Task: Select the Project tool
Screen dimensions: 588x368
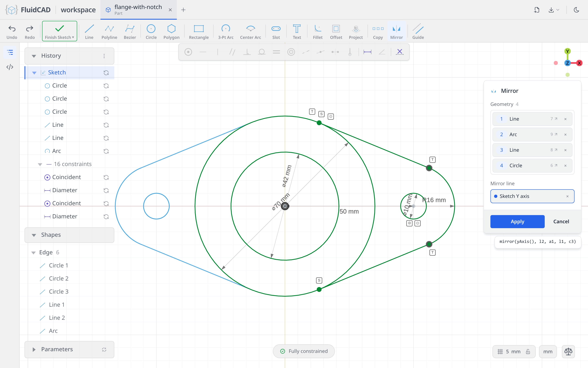Action: [x=356, y=32]
